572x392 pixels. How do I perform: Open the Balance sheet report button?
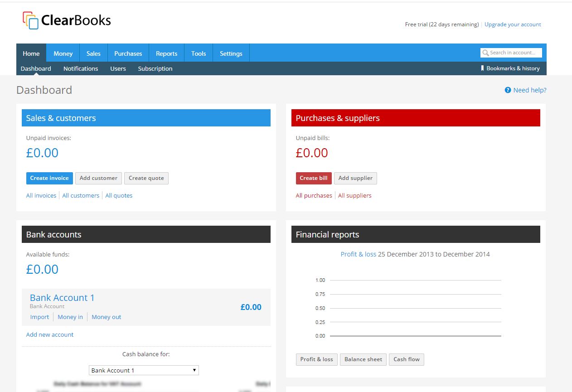pyautogui.click(x=363, y=359)
